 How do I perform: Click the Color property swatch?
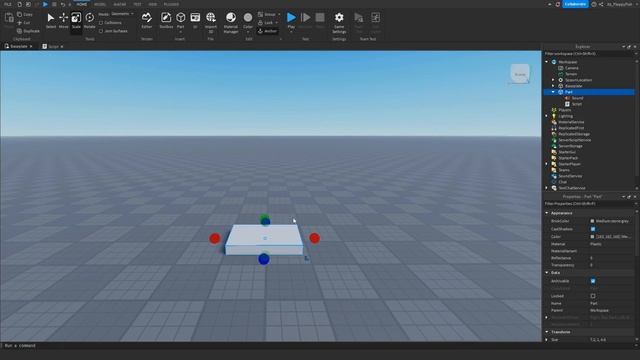(x=592, y=237)
